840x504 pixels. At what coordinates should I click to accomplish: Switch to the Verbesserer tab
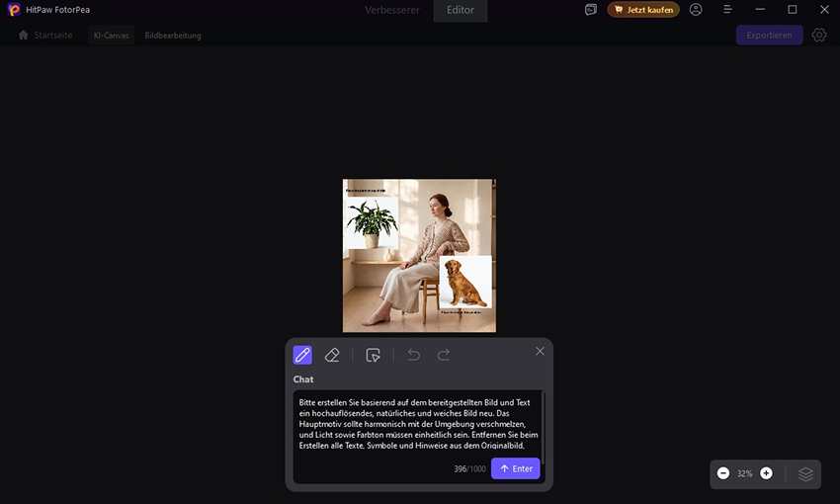(392, 10)
